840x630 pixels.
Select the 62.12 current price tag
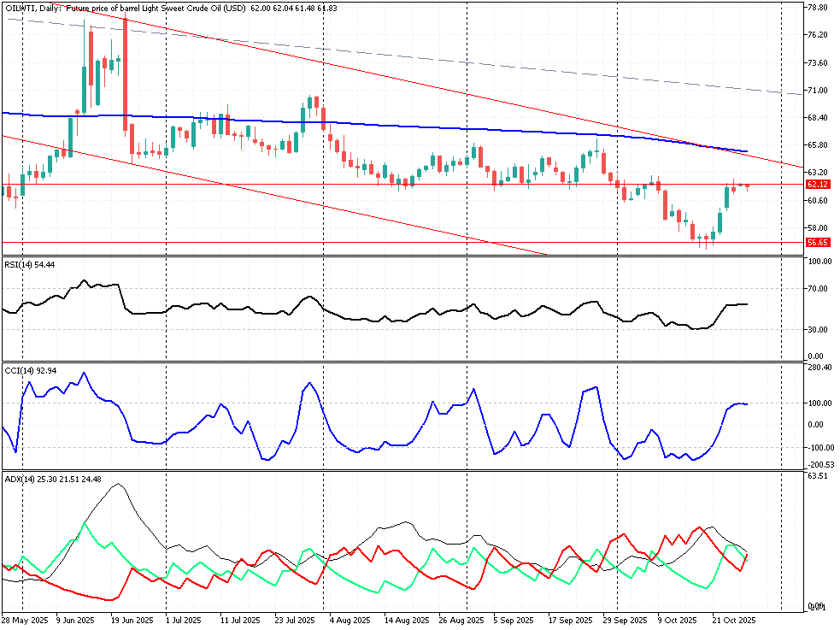point(818,184)
